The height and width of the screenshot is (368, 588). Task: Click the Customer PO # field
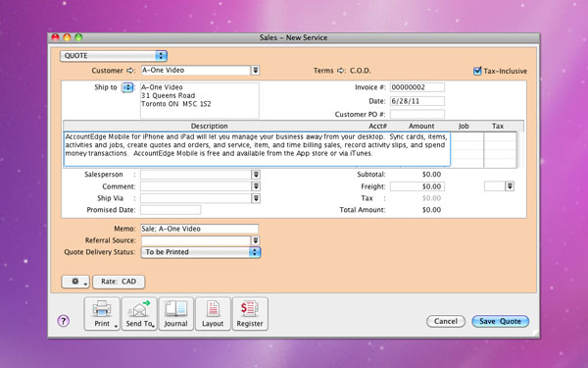(417, 114)
